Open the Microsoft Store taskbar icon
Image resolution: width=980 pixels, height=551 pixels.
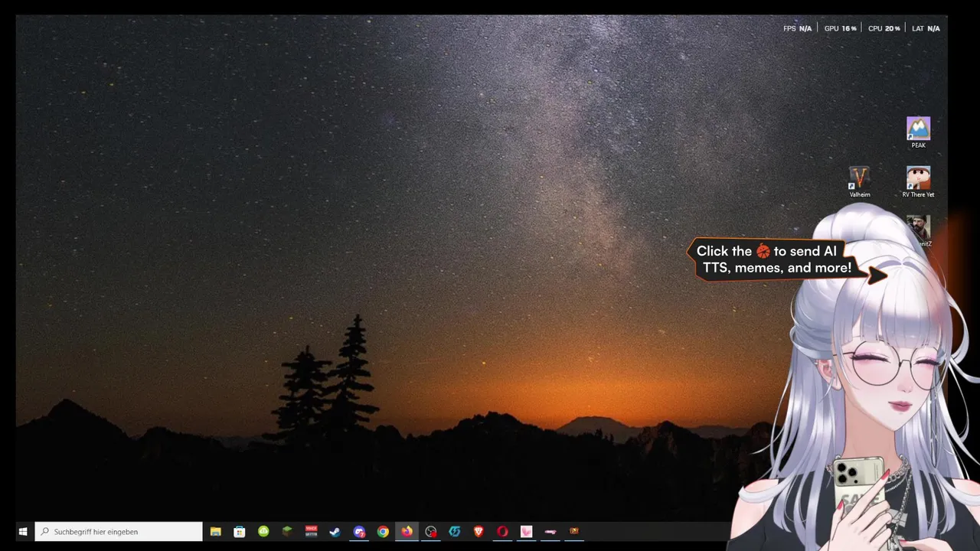[x=240, y=531]
